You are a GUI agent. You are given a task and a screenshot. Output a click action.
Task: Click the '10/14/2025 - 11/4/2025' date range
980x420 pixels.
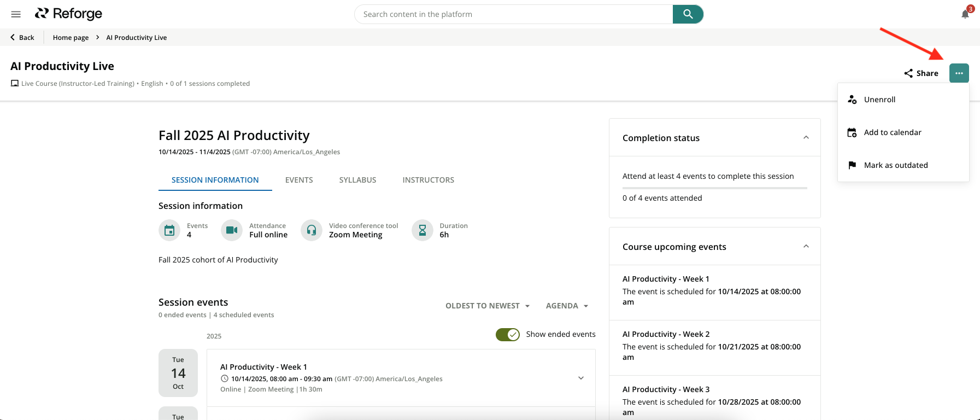pos(195,152)
